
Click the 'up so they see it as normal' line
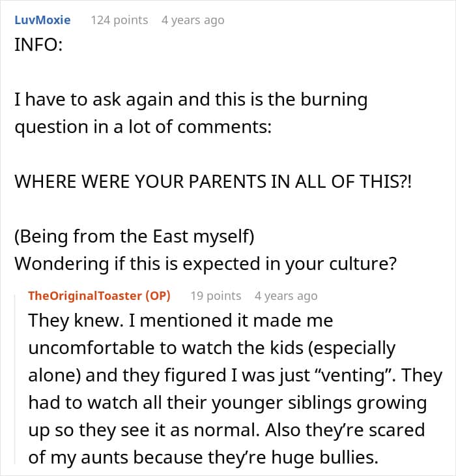[227, 430]
